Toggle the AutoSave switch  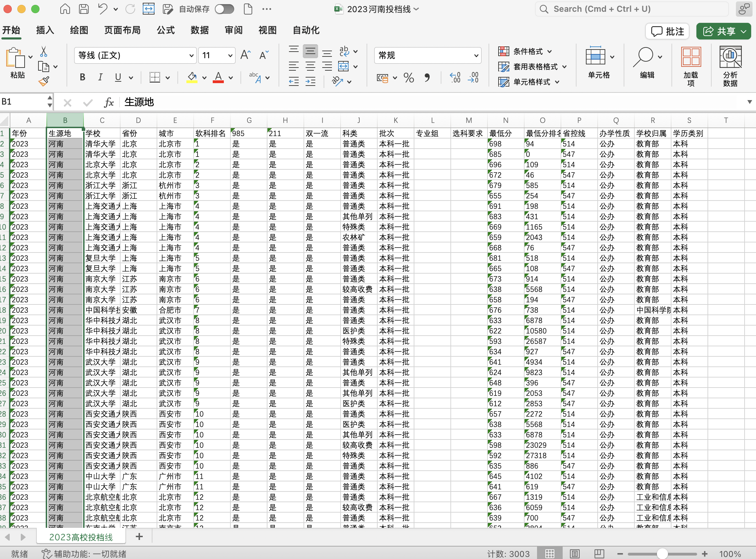[224, 9]
